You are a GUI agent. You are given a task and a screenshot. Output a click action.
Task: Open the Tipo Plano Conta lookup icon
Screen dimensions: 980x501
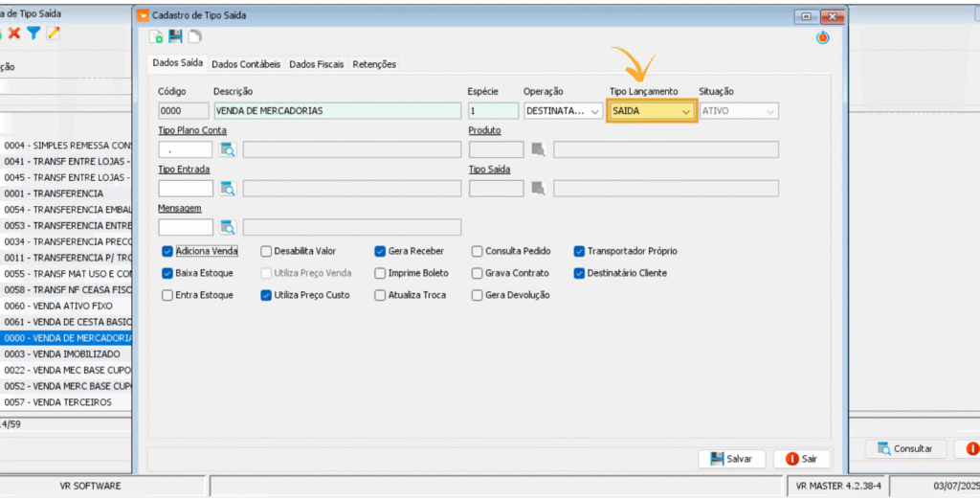point(228,149)
